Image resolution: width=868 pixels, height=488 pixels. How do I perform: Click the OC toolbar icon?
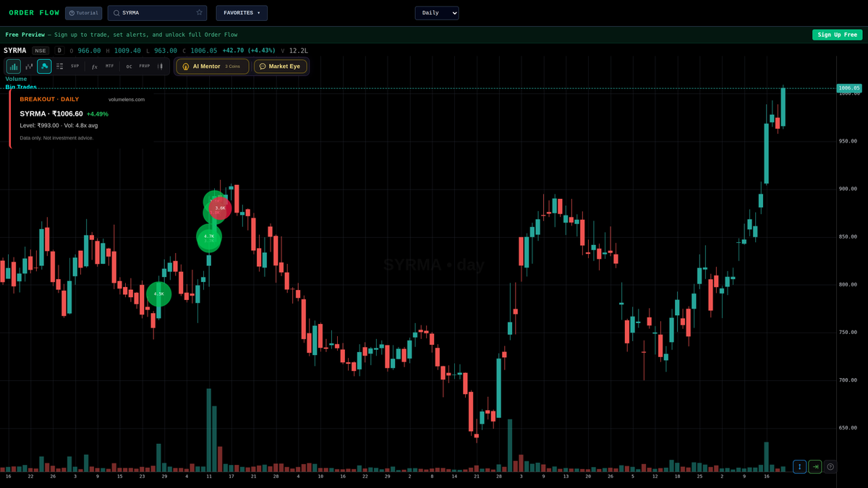pos(128,66)
